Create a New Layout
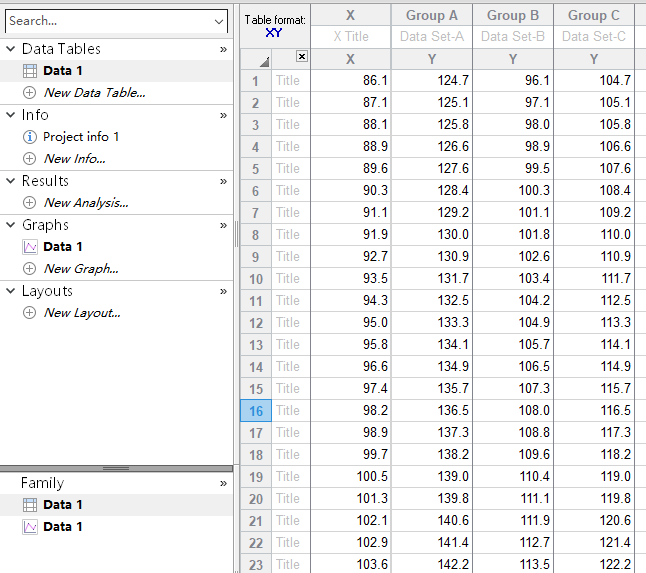646x573 pixels. (82, 313)
